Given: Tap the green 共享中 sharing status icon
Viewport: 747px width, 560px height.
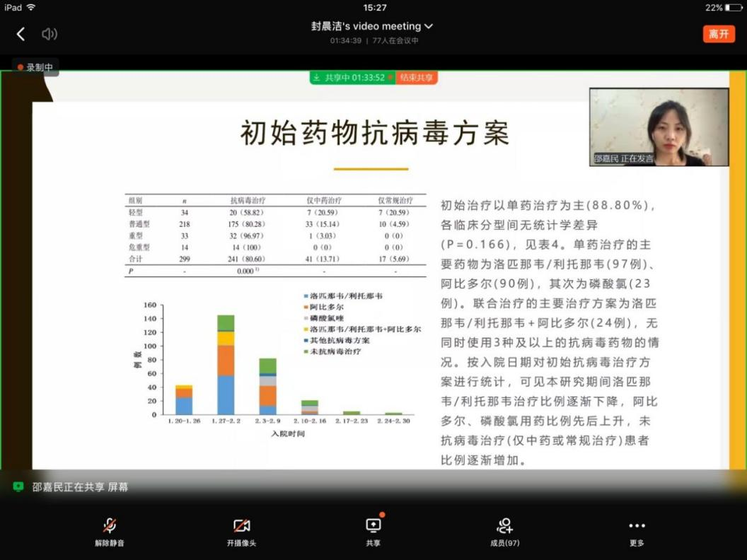Looking at the screenshot, I should pos(317,78).
